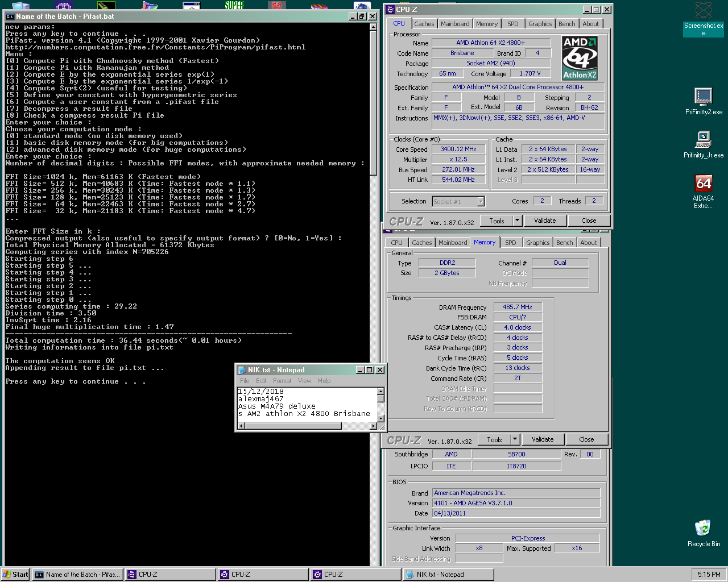Click the Windows Start button
The image size is (728, 582).
coord(15,575)
